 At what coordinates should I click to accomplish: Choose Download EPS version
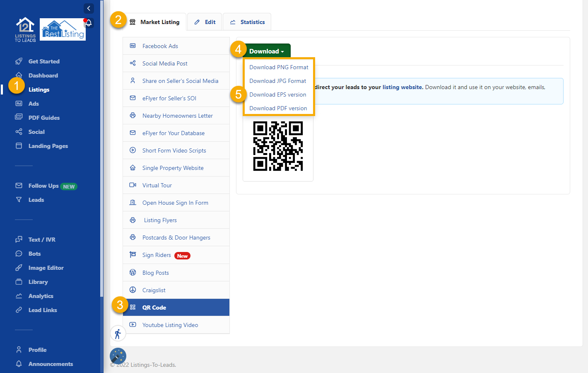point(277,94)
